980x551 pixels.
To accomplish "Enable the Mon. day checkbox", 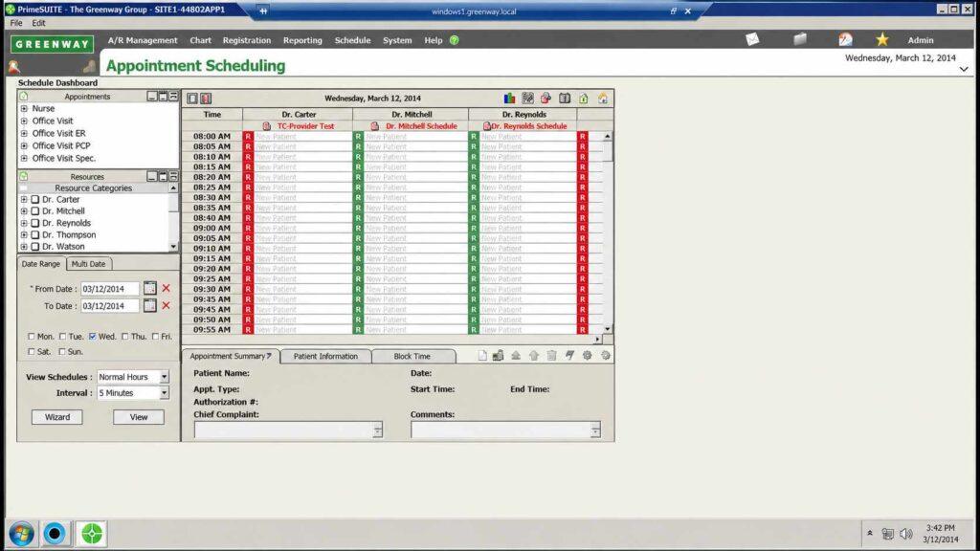I will click(x=32, y=336).
